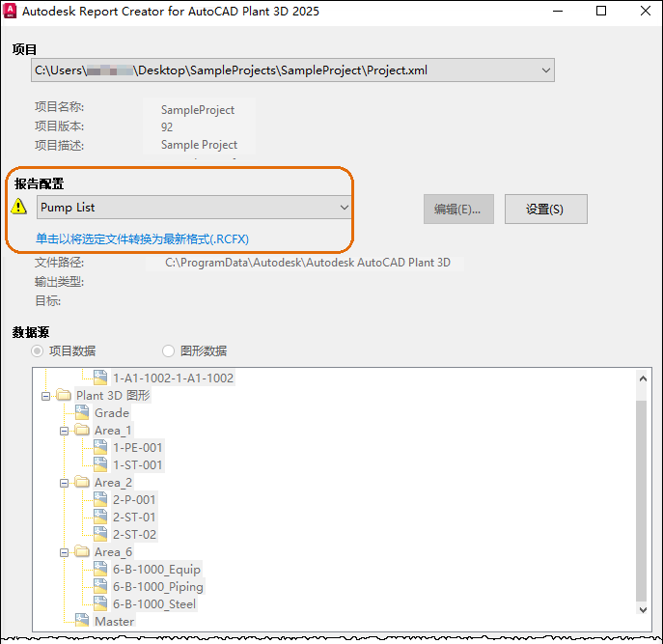The width and height of the screenshot is (663, 644).
Task: Click the Master drawing icon
Action: 82,621
